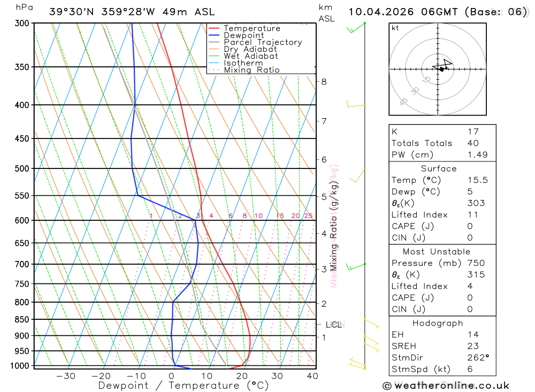Click the Mixing Ratio (g/kg) vertical axis label
Screen dimensions: 535x392
coord(334,226)
